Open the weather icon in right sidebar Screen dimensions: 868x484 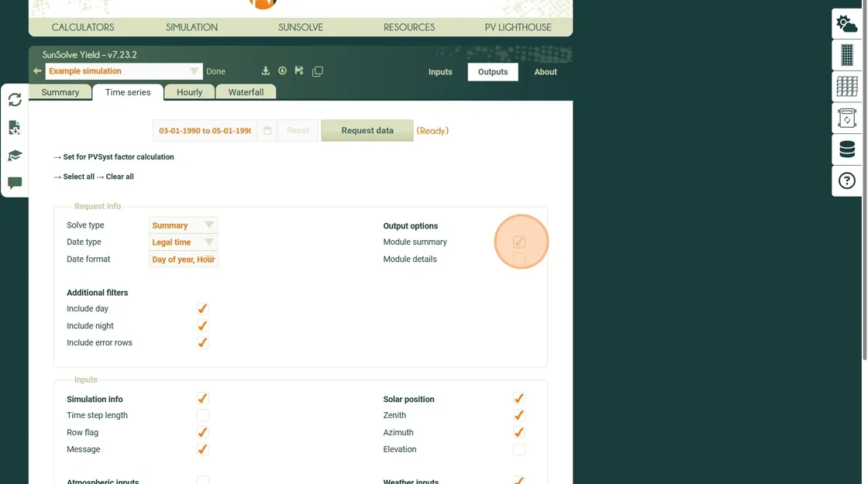point(846,24)
